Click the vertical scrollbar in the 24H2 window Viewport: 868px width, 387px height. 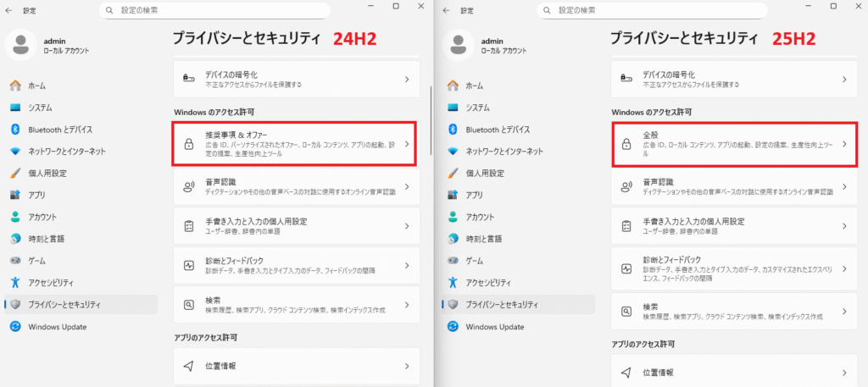tap(432, 119)
